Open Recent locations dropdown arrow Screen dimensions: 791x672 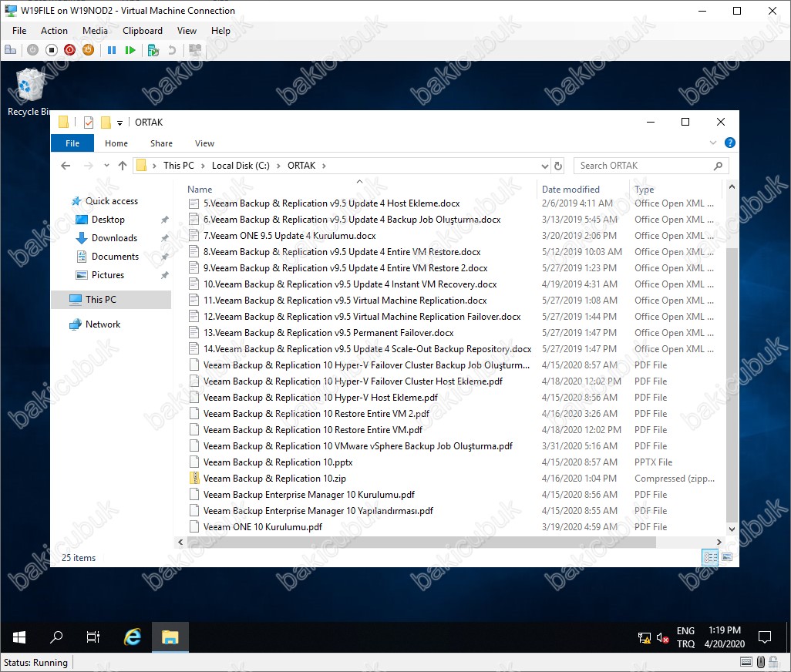tap(106, 166)
